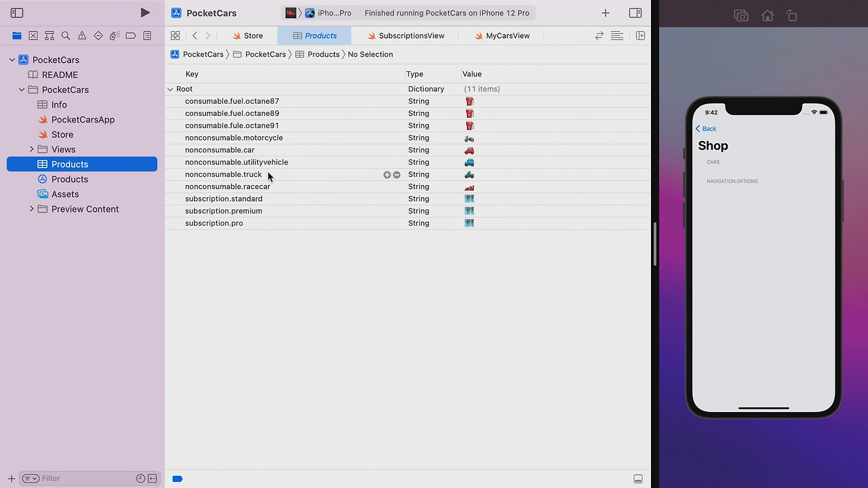Take a simulator screenshot with camera icon

click(741, 16)
